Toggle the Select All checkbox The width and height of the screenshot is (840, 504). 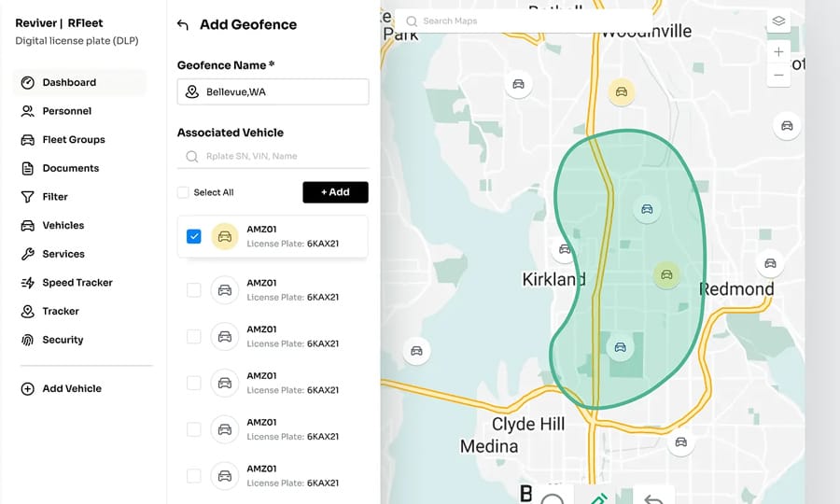point(184,192)
